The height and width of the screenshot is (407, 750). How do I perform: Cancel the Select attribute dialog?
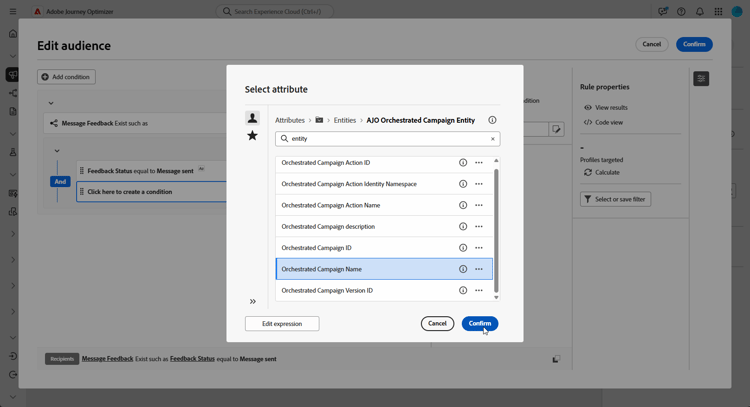tap(437, 323)
